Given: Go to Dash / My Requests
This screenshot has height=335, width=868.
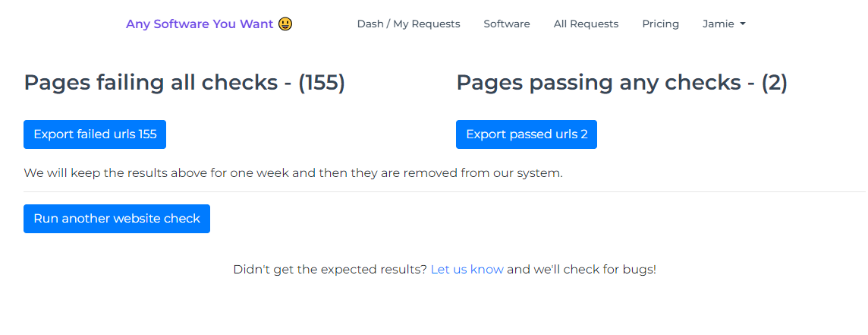Looking at the screenshot, I should point(408,24).
